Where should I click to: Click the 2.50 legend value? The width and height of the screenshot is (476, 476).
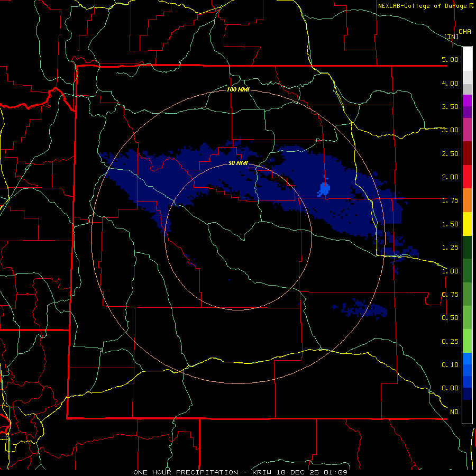[450, 153]
